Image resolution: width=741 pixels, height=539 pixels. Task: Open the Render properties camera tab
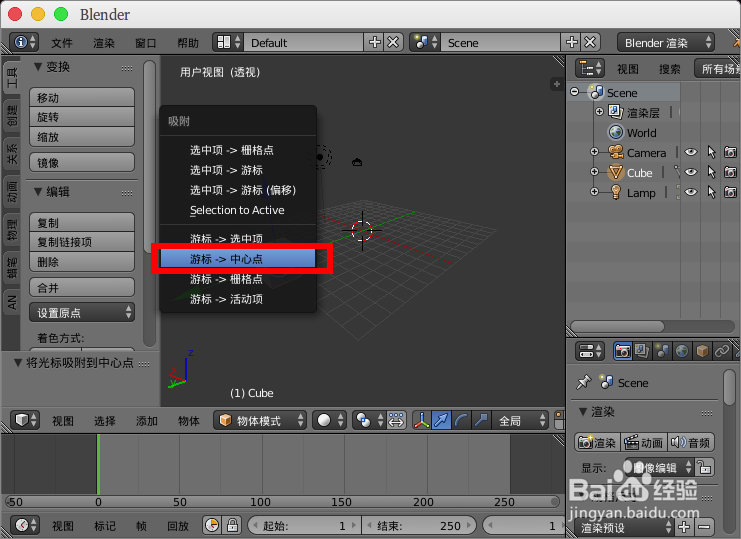[622, 351]
